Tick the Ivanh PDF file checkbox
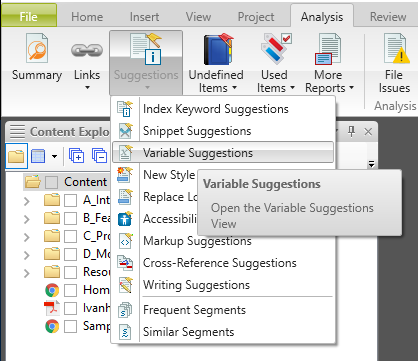Viewport: 418px width, 361px height. [x=70, y=308]
